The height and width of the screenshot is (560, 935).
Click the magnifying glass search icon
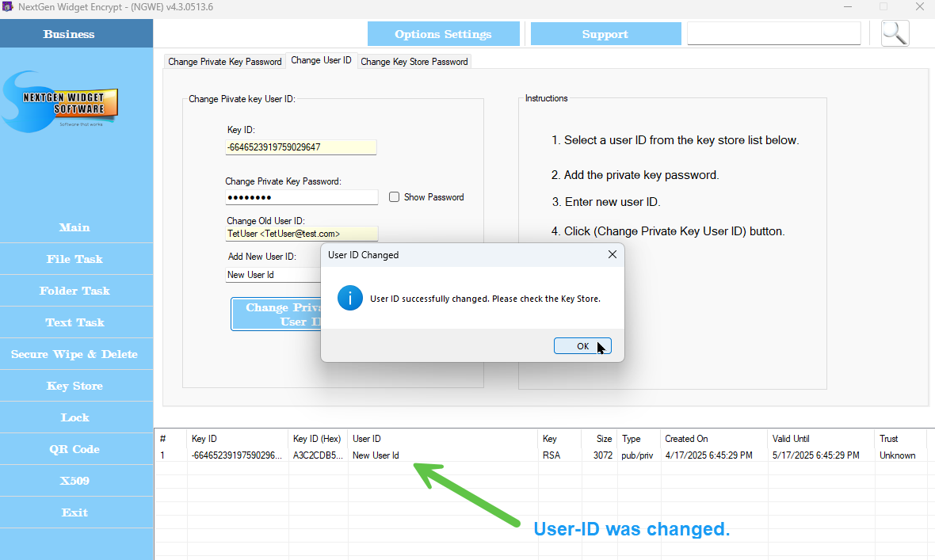click(x=895, y=33)
